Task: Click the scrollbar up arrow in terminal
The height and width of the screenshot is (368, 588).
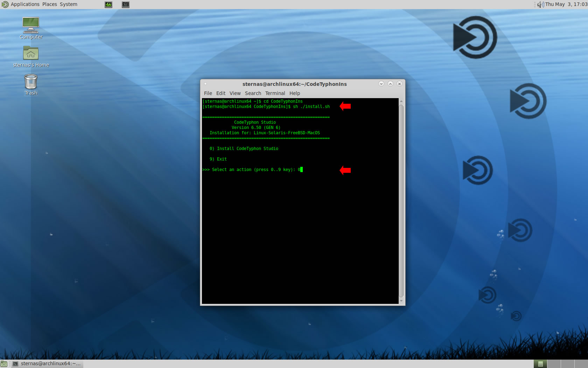Action: [401, 101]
